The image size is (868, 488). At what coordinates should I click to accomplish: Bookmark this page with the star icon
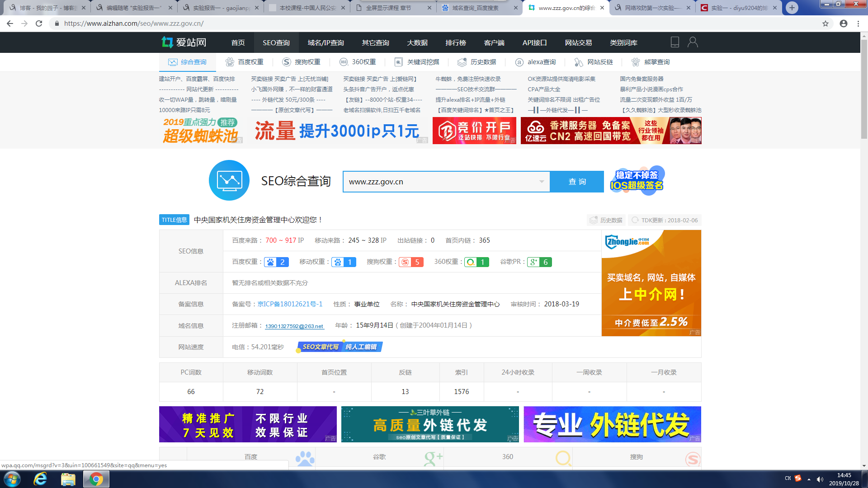[x=826, y=23]
